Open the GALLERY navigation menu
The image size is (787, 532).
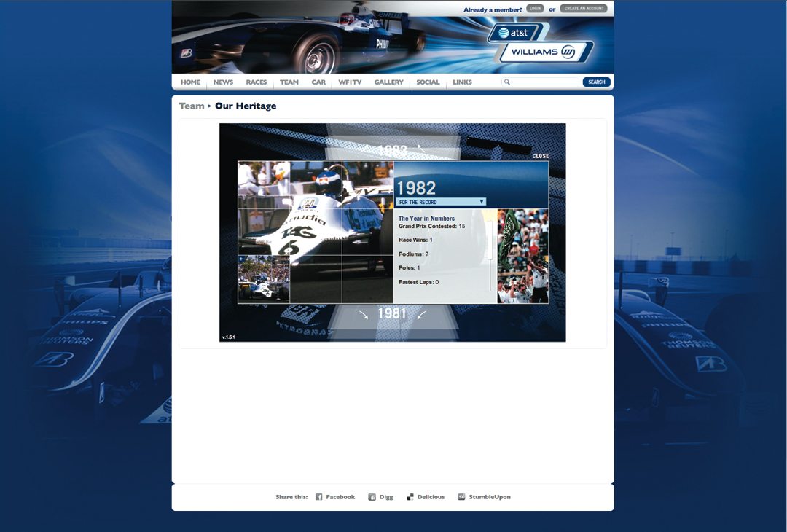coord(388,82)
